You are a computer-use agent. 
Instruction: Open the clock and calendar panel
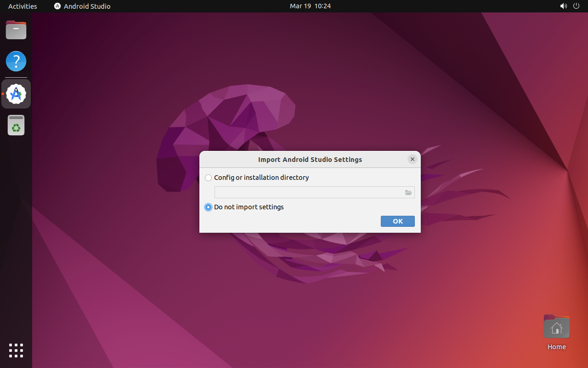tap(310, 6)
